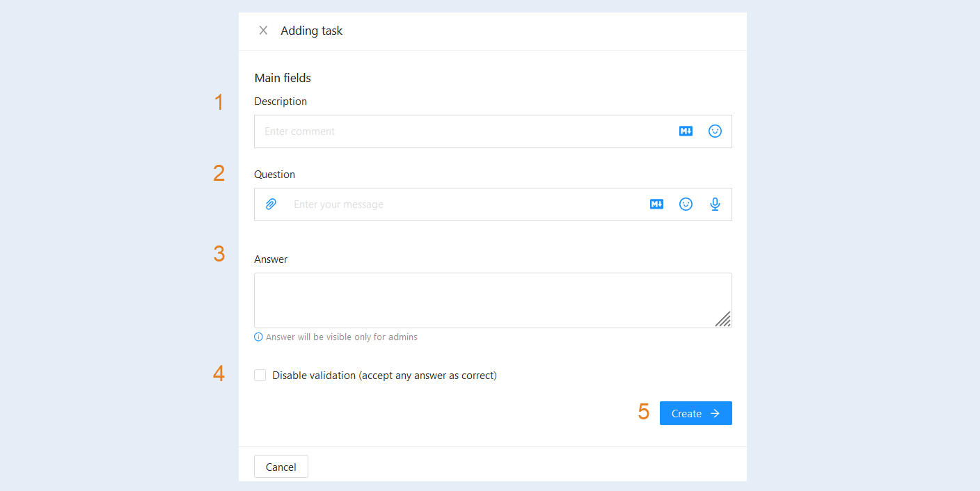Click the Cancel button

281,467
